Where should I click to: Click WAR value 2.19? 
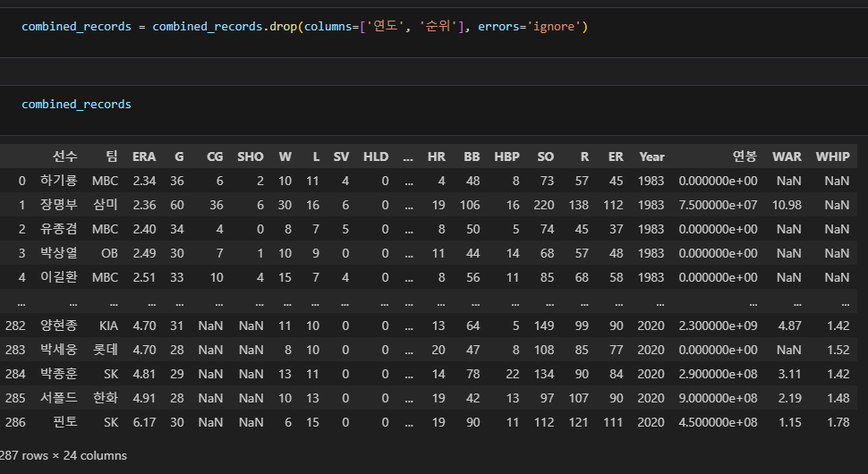click(x=789, y=398)
